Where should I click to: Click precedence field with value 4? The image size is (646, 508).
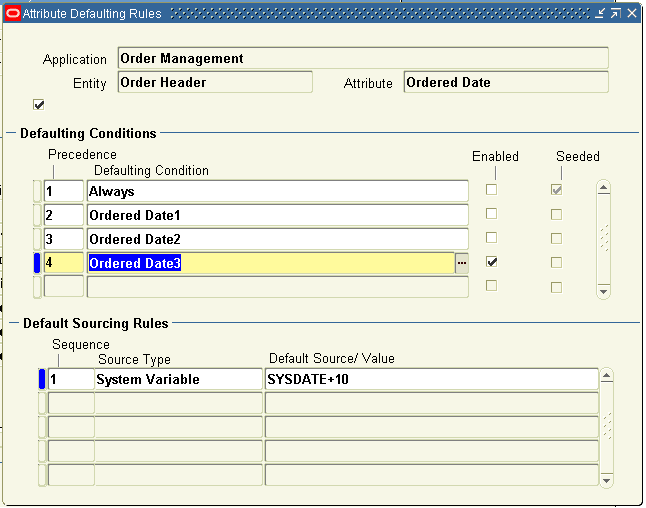[64, 263]
